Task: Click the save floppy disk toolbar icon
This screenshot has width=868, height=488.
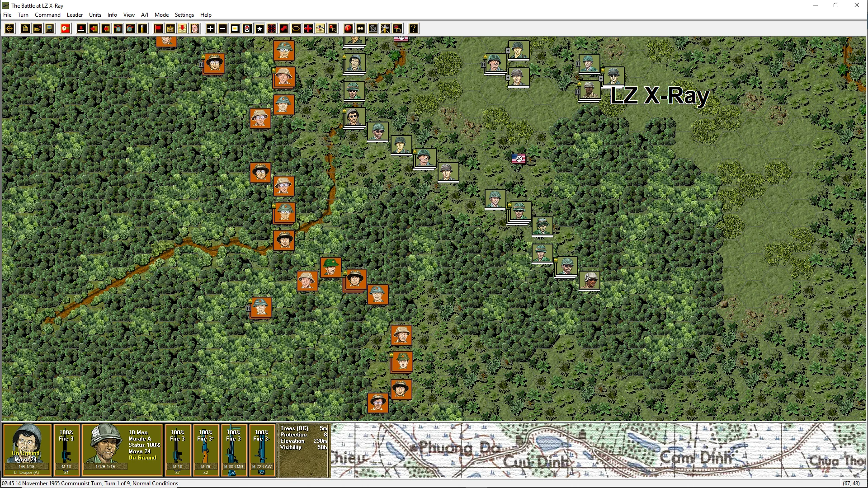Action: (50, 29)
